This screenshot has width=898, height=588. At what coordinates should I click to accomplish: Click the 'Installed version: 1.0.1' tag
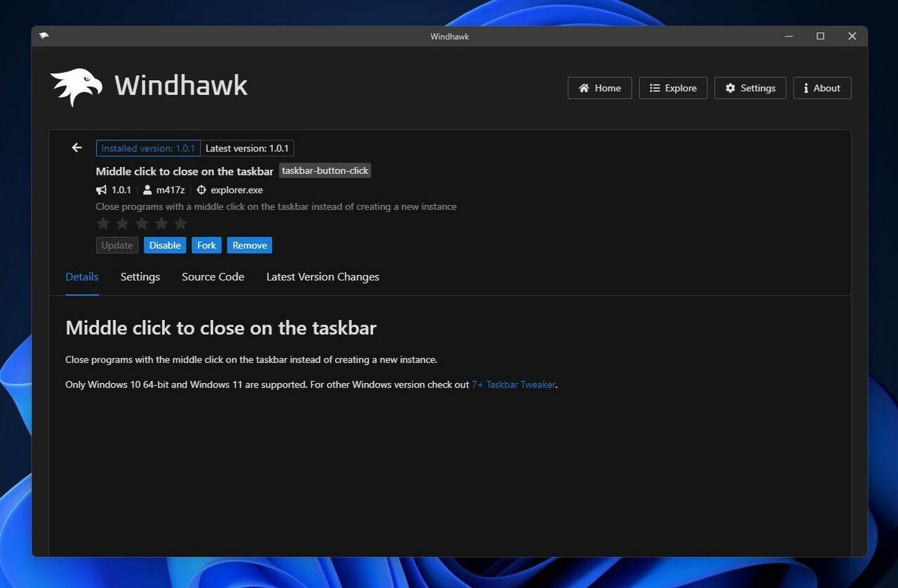coord(148,148)
